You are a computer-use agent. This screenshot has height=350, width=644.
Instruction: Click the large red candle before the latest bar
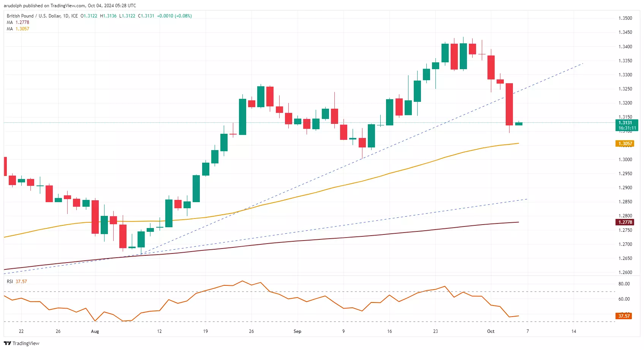coord(510,105)
